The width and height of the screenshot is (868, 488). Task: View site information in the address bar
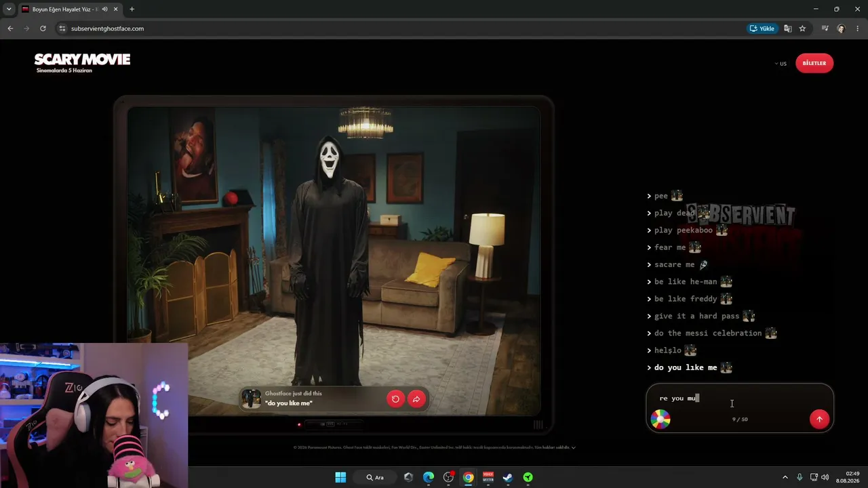[62, 28]
